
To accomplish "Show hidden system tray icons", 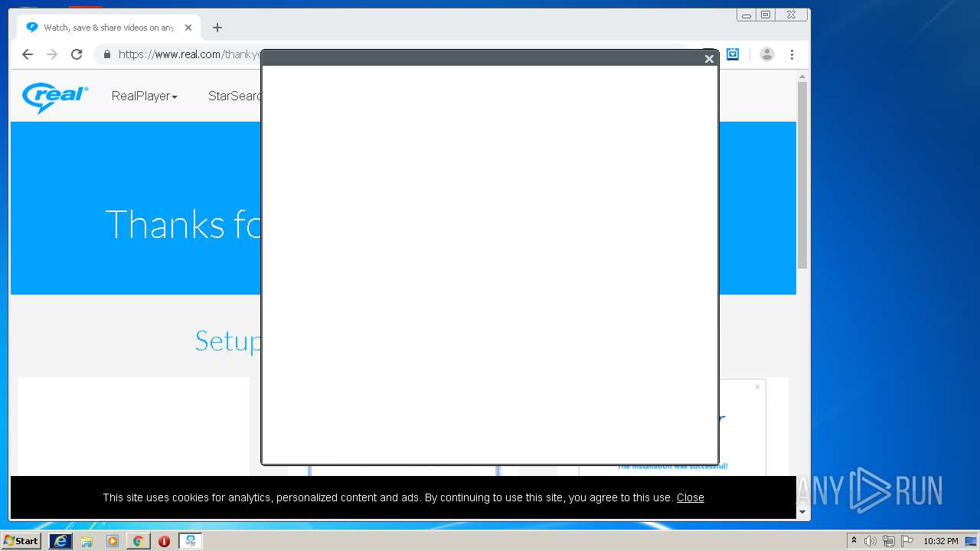I will pyautogui.click(x=854, y=541).
